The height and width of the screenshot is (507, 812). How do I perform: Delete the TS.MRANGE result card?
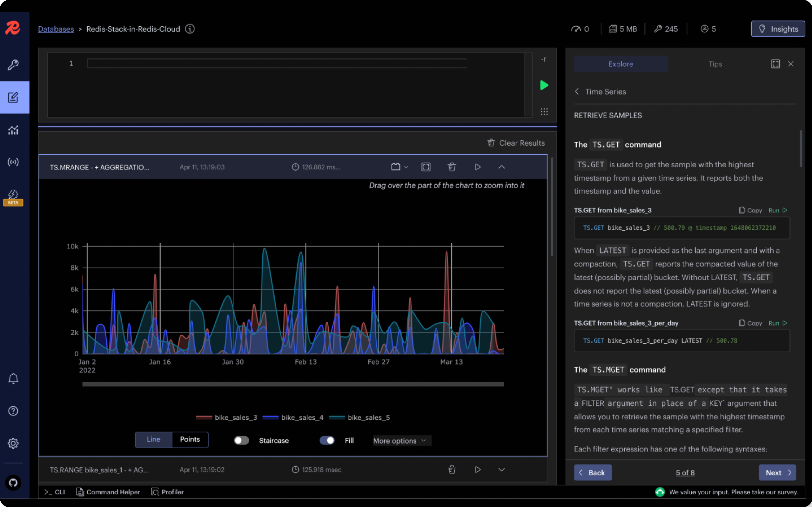(x=452, y=167)
